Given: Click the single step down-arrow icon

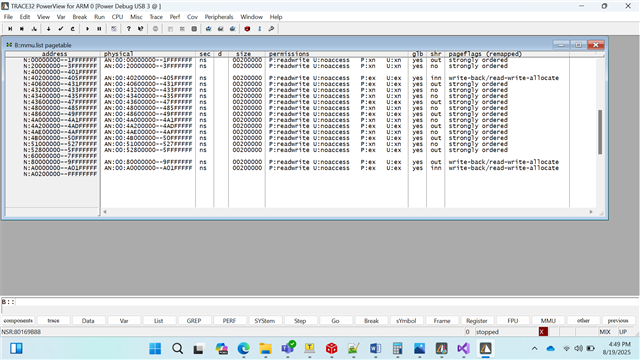Looking at the screenshot, I should [x=49, y=29].
